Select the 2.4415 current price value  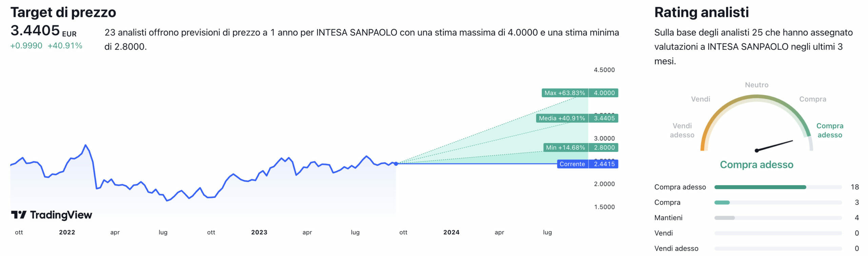(x=604, y=164)
